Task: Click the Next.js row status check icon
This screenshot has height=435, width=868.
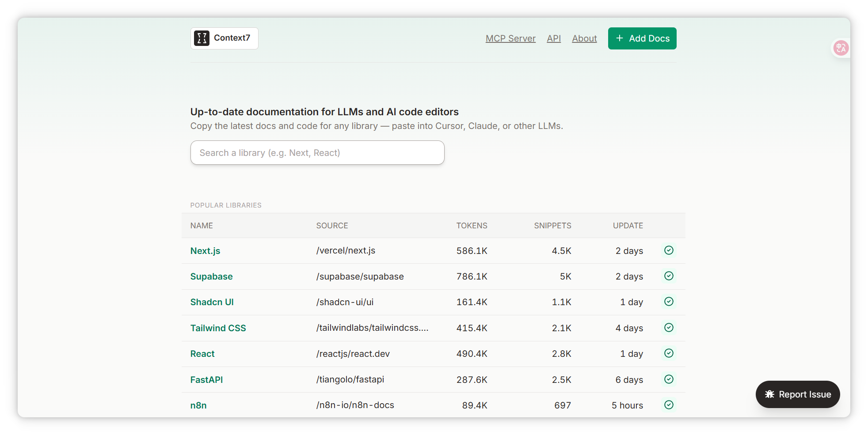Action: (x=669, y=250)
